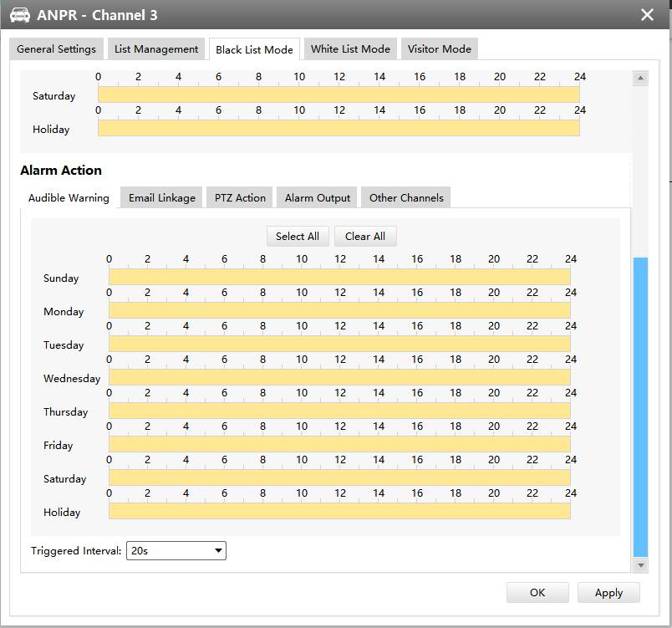
Task: Open the List Management tab
Action: pos(156,49)
